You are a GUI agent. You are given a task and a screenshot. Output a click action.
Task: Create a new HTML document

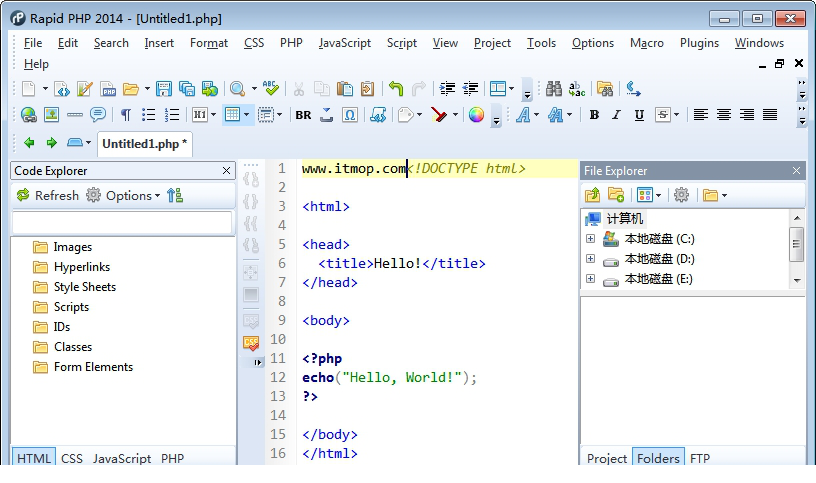click(x=62, y=89)
